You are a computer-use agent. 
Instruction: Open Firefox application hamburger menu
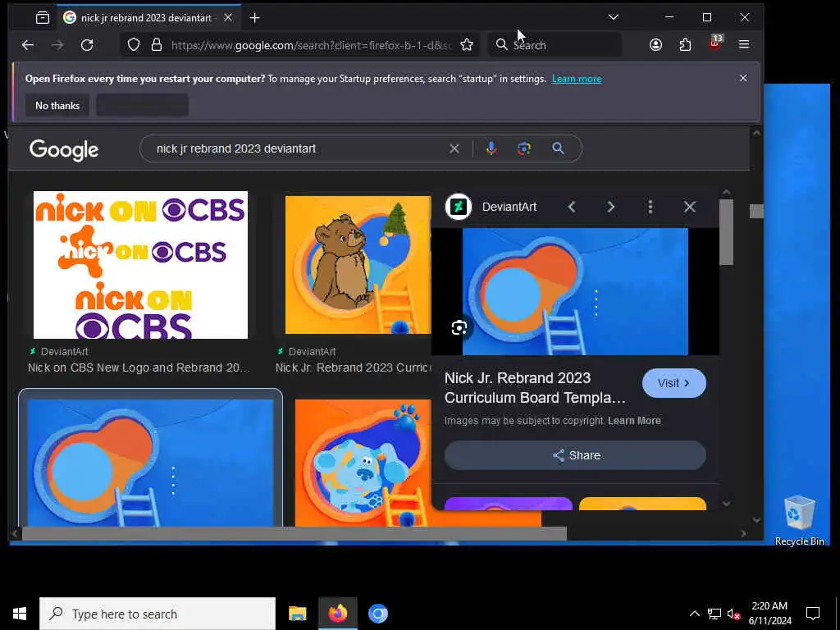coord(744,44)
